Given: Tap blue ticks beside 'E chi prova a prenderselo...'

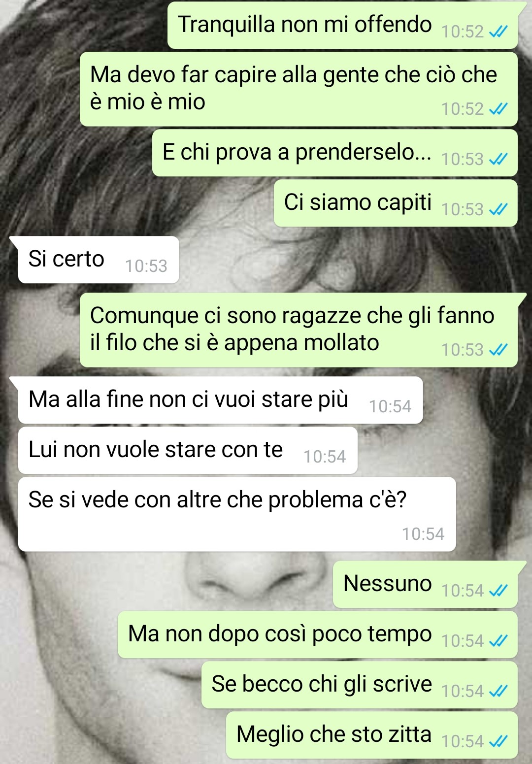Looking at the screenshot, I should 498,159.
